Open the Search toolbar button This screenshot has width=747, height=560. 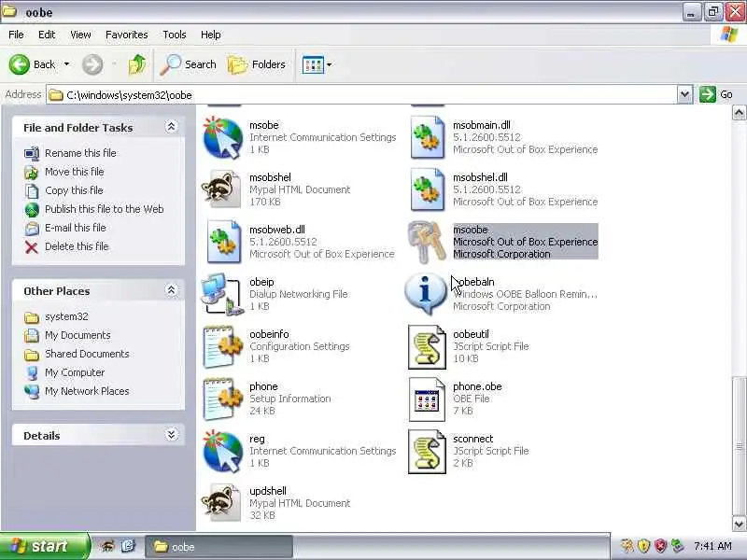[x=189, y=64]
